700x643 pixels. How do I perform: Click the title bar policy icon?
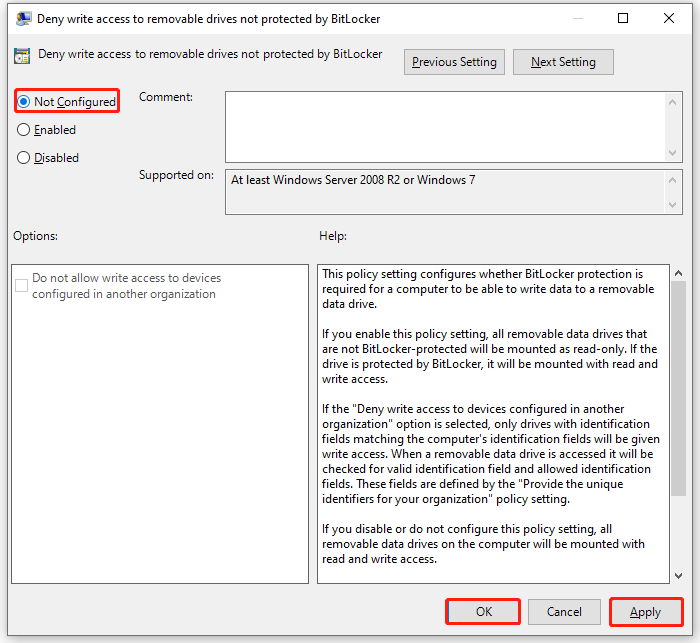click(23, 19)
